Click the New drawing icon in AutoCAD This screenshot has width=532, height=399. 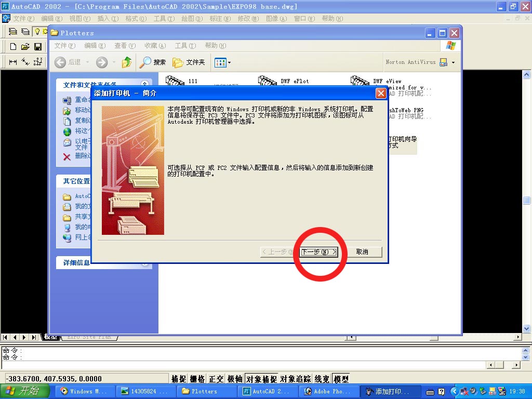tap(13, 46)
